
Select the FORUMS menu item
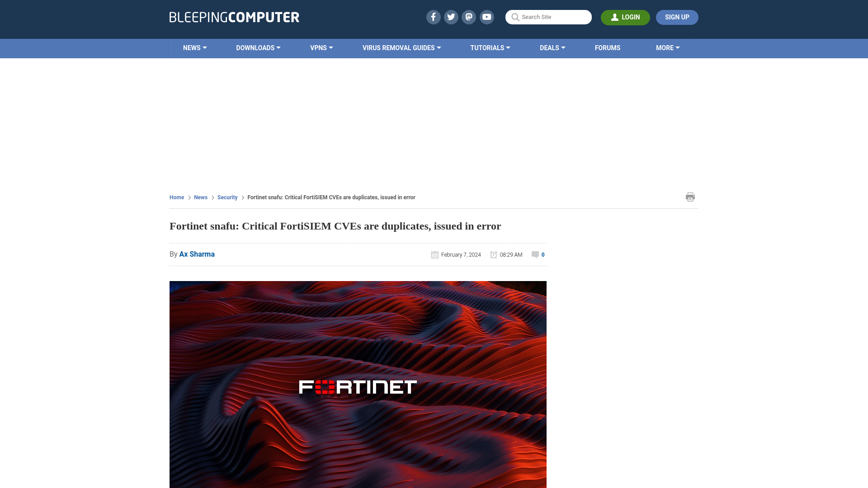pos(608,47)
